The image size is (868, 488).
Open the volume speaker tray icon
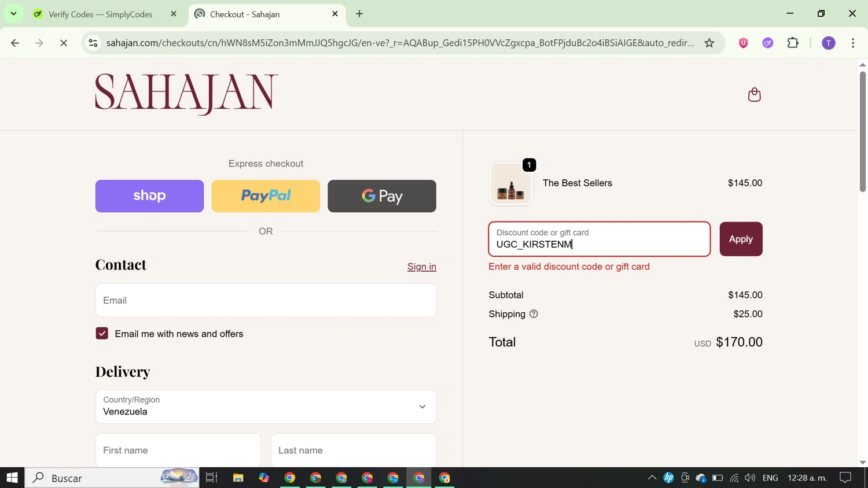click(x=750, y=478)
